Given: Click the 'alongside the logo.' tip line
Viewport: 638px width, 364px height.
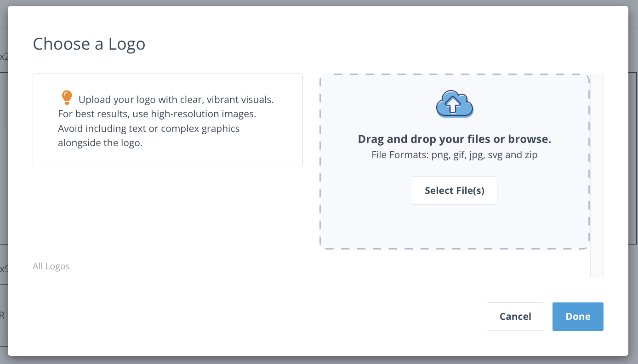Looking at the screenshot, I should (100, 143).
